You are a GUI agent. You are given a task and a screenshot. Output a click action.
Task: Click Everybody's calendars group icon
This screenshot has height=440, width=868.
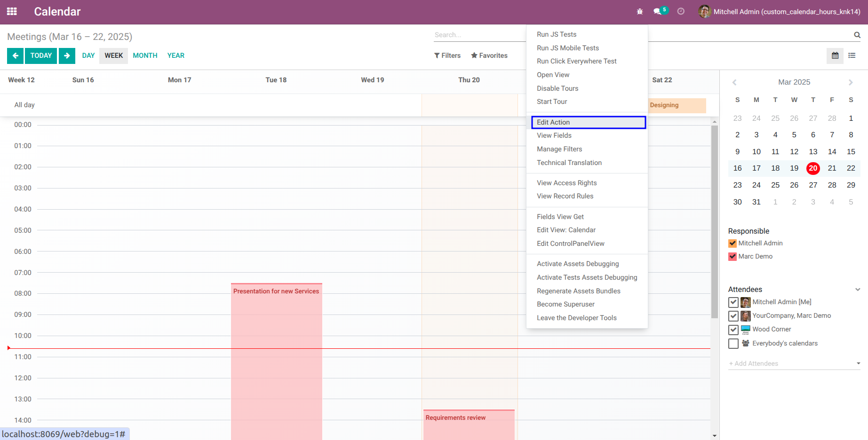coord(746,343)
